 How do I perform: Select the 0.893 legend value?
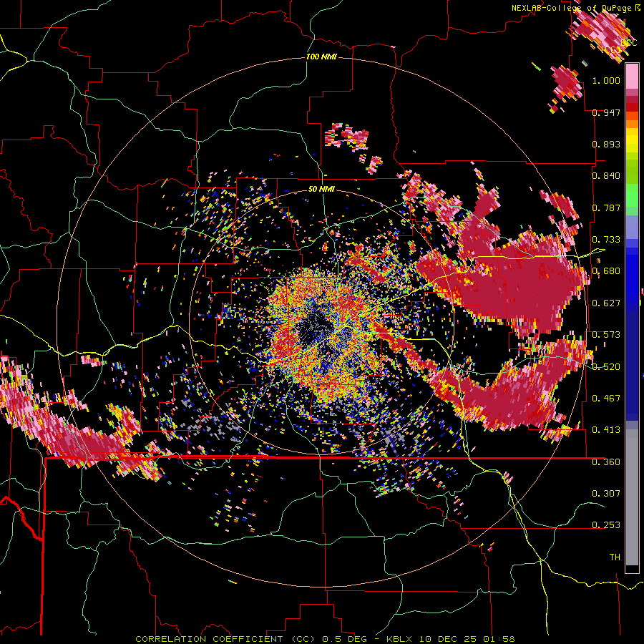click(x=606, y=144)
